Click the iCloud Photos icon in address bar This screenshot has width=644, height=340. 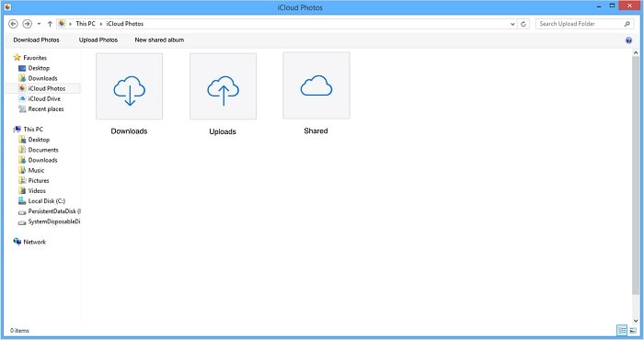(62, 23)
